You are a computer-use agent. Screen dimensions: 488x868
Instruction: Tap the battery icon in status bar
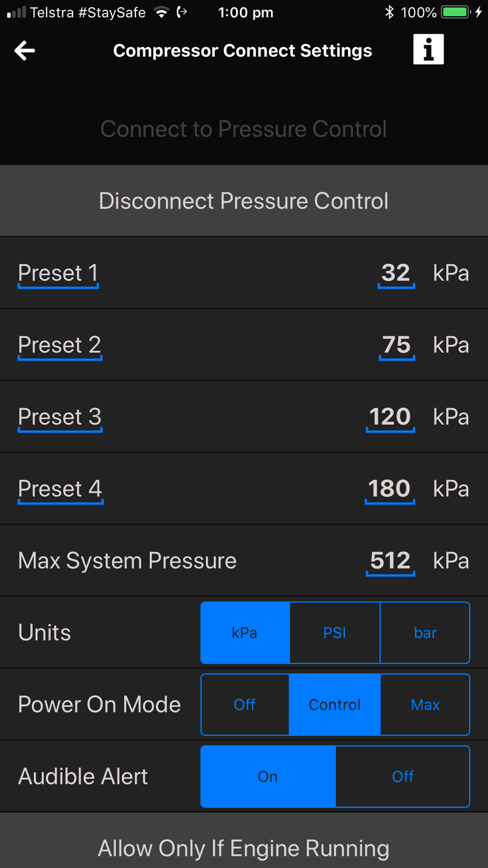[456, 12]
